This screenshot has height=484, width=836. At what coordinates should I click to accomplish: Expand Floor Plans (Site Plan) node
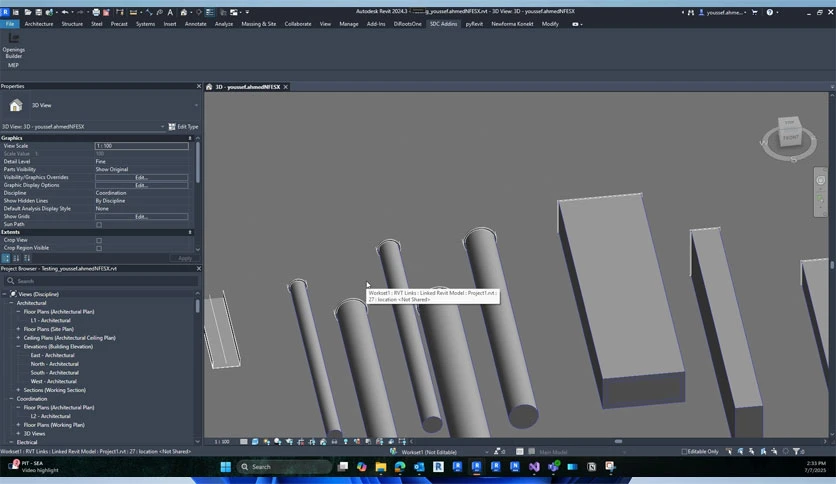(18, 329)
